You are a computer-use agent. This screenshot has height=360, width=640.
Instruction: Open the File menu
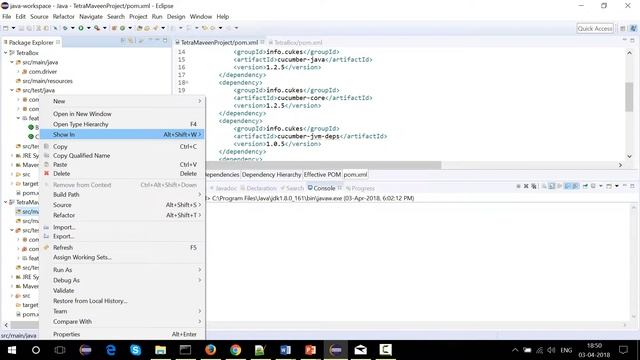click(7, 17)
